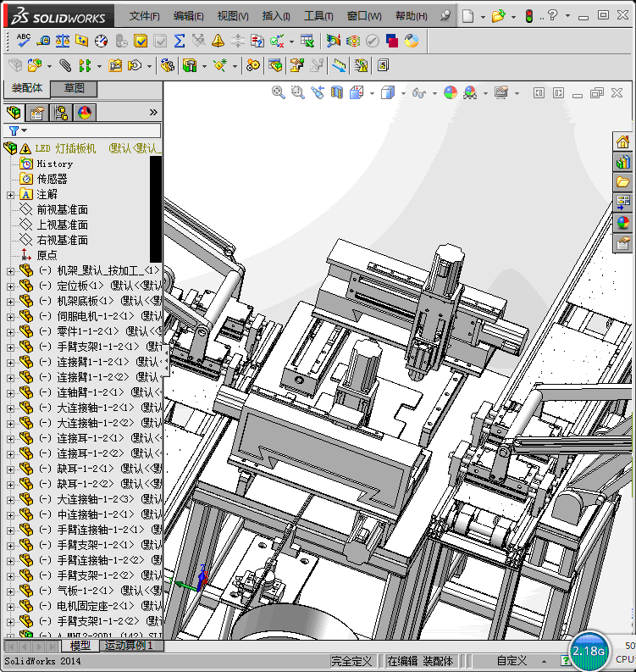Click the Bill of Materials table icon
Viewport: 636px width, 672px height.
point(275,65)
